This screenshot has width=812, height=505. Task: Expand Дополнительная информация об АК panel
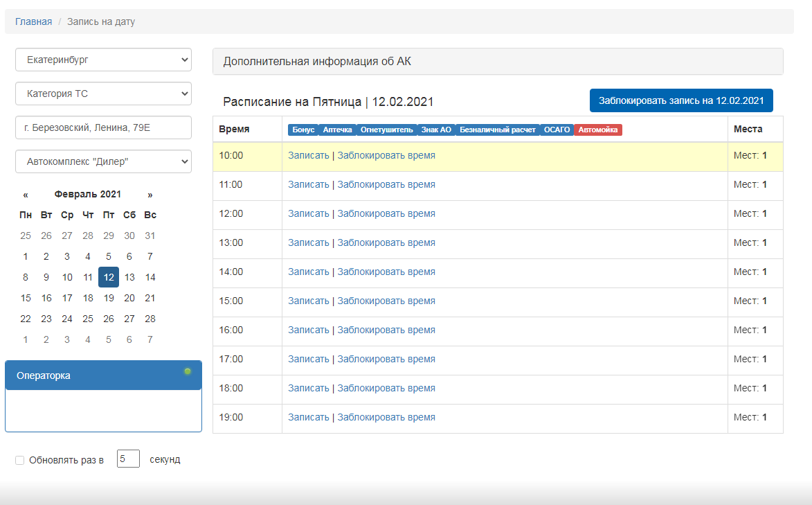pos(497,62)
